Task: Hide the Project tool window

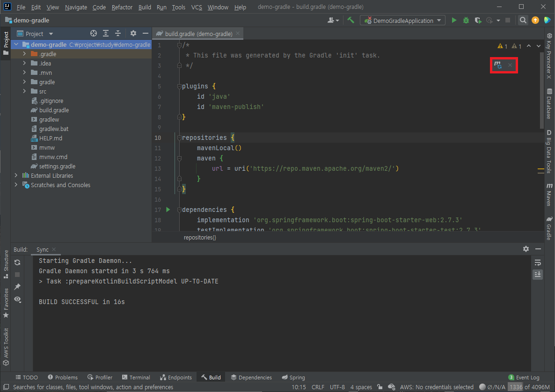Action: click(x=145, y=33)
